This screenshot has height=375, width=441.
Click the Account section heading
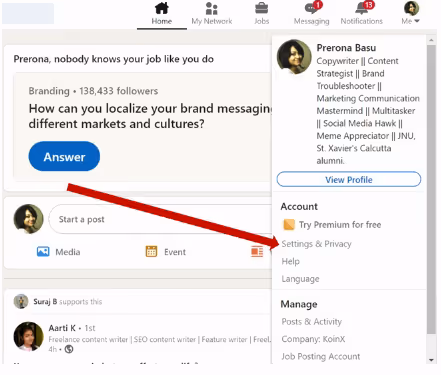(x=299, y=207)
